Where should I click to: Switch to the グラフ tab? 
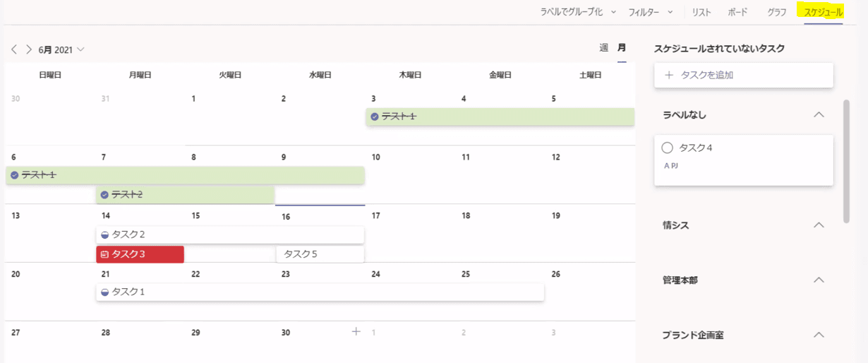[777, 12]
